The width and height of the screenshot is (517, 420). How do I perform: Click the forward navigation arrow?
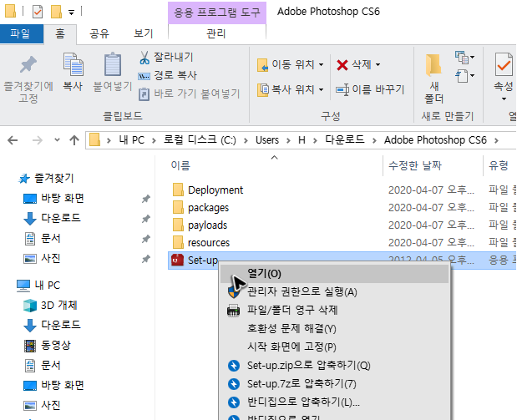tap(38, 140)
